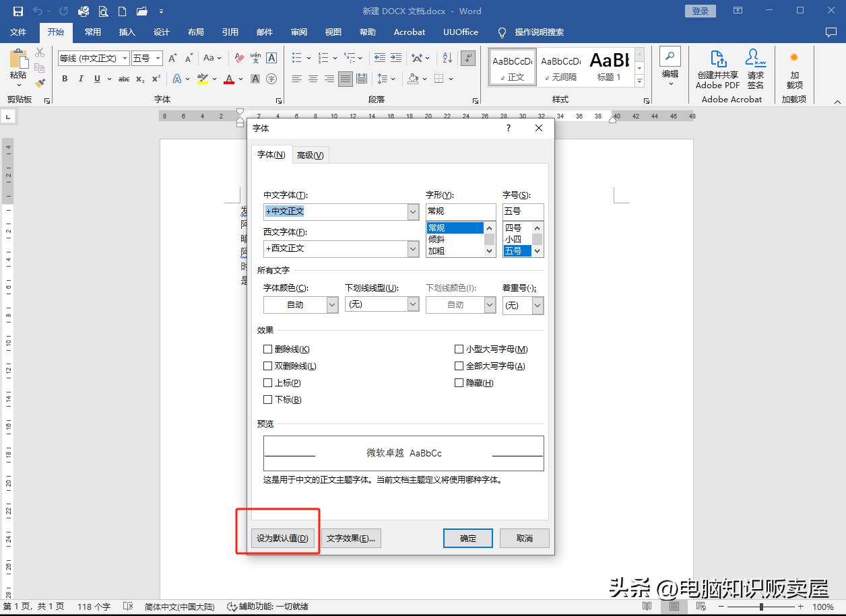Select the Format Painter tool
Viewport: 846px width, 616px height.
pyautogui.click(x=40, y=83)
